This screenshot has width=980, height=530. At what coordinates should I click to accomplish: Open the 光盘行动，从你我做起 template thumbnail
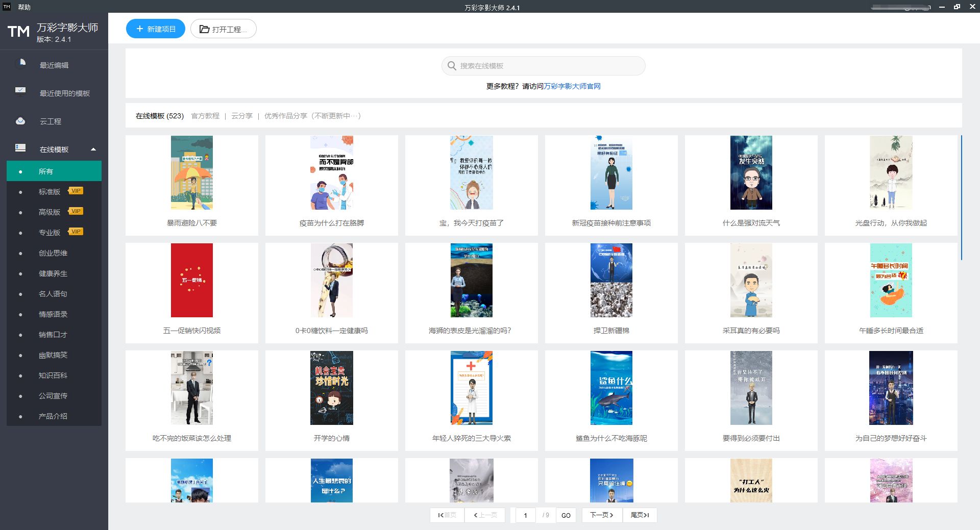click(891, 172)
